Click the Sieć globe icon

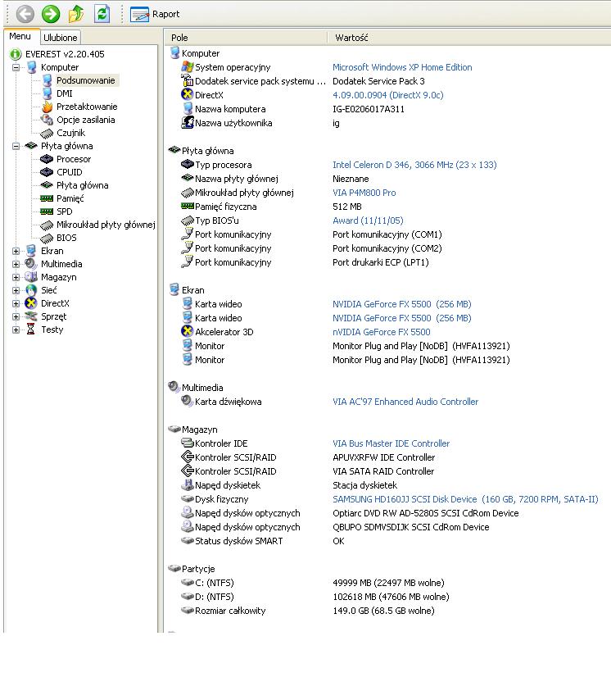pyautogui.click(x=31, y=290)
